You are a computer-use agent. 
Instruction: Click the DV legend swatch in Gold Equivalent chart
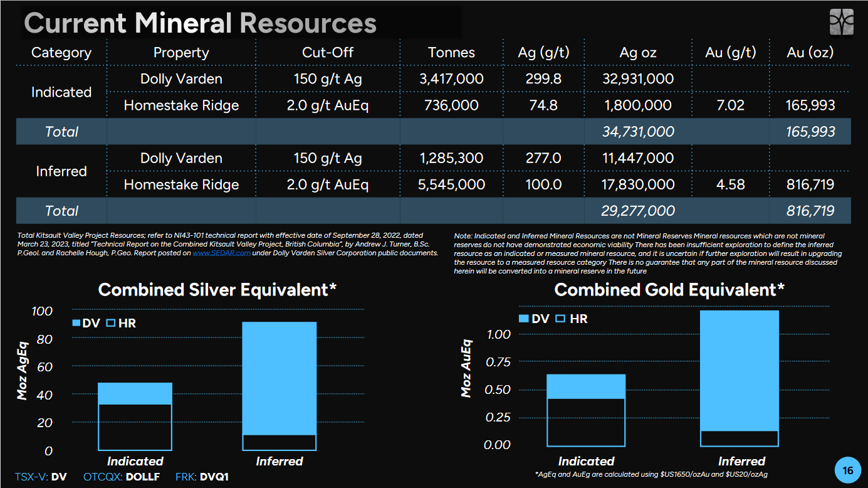pyautogui.click(x=524, y=319)
